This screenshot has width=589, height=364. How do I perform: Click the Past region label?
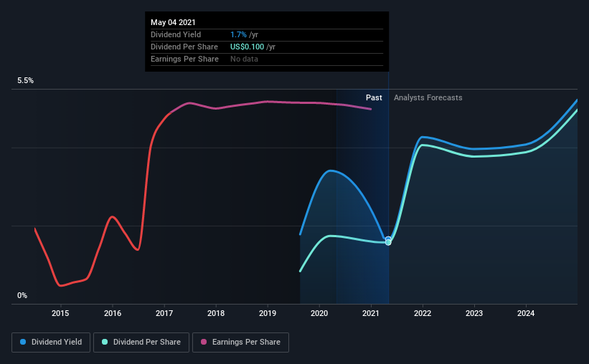point(374,97)
